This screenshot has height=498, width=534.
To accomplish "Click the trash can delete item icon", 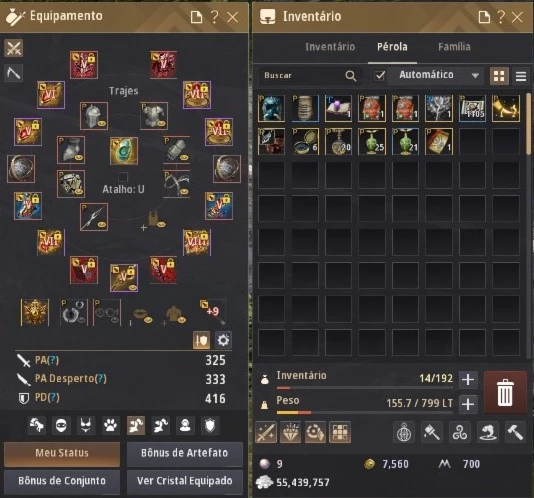I will coord(505,392).
